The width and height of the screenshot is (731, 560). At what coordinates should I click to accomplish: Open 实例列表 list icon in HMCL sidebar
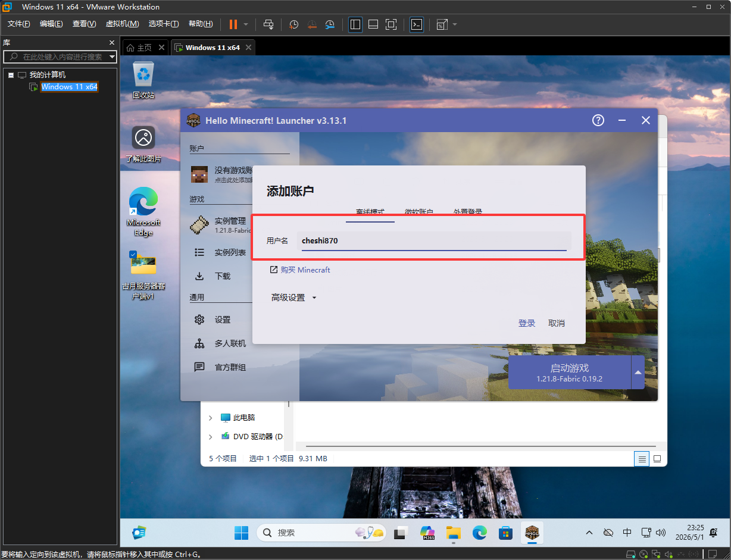point(199,252)
